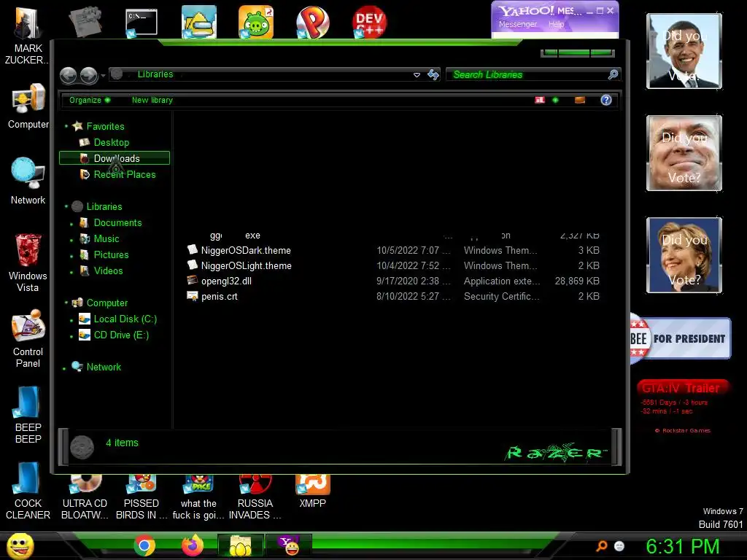Open the address bar previous locations dropdown

tap(417, 75)
